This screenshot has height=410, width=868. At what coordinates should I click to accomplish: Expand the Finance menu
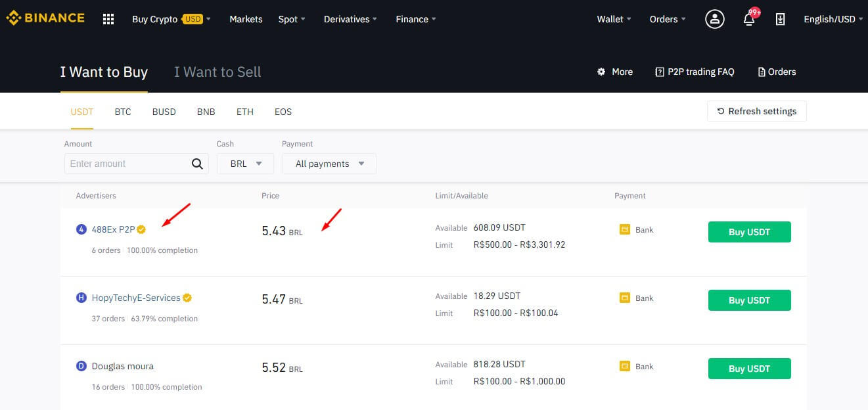point(416,19)
